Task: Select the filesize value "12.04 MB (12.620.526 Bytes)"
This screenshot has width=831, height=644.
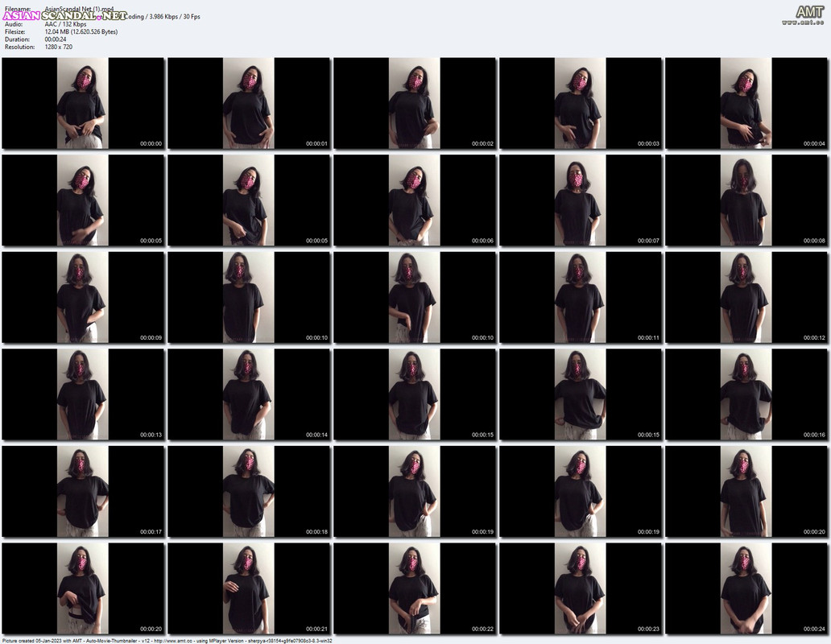Action: click(x=81, y=31)
